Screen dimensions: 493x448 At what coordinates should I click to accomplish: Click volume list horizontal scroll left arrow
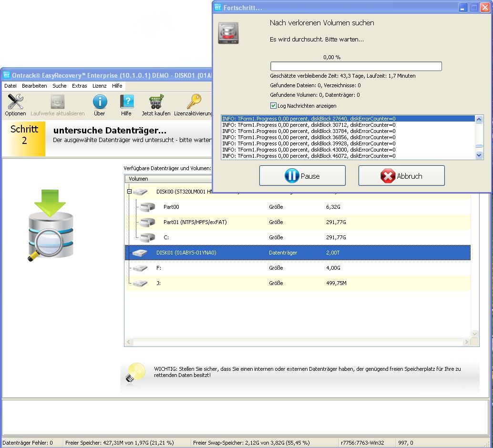click(129, 342)
